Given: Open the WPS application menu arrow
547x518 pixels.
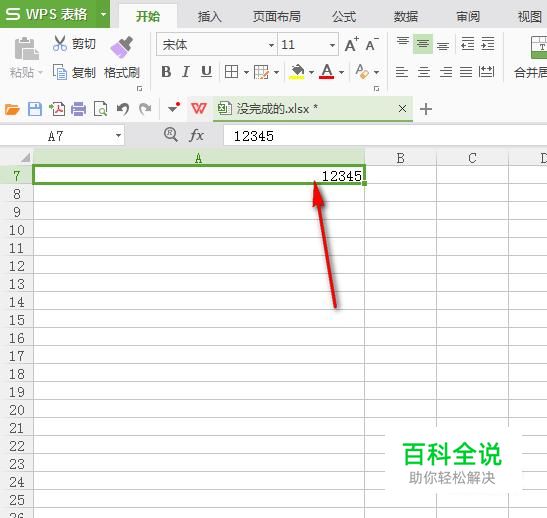Looking at the screenshot, I should pos(103,14).
